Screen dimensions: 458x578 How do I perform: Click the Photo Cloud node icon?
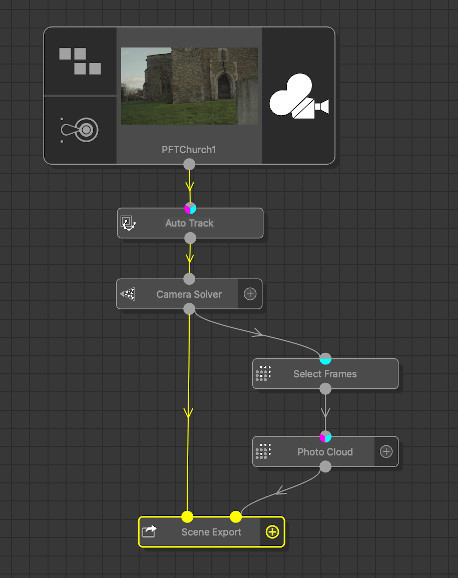[263, 452]
